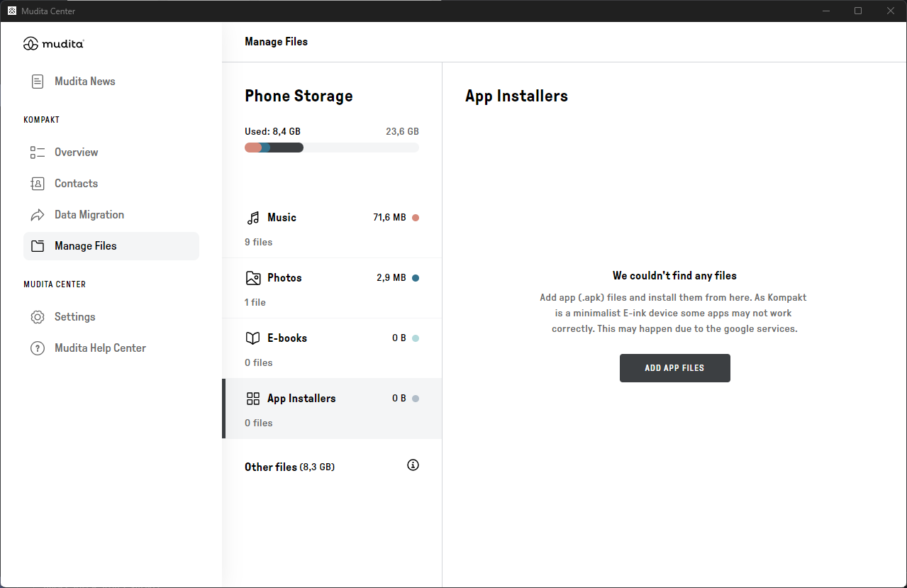Select the Music file category
907x588 pixels.
pyautogui.click(x=332, y=228)
